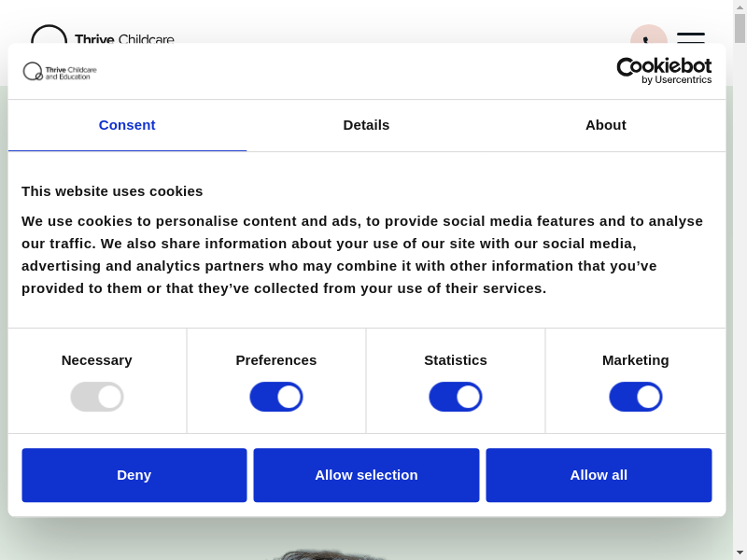The image size is (747, 560).
Task: Click the phone call icon
Action: tap(648, 34)
